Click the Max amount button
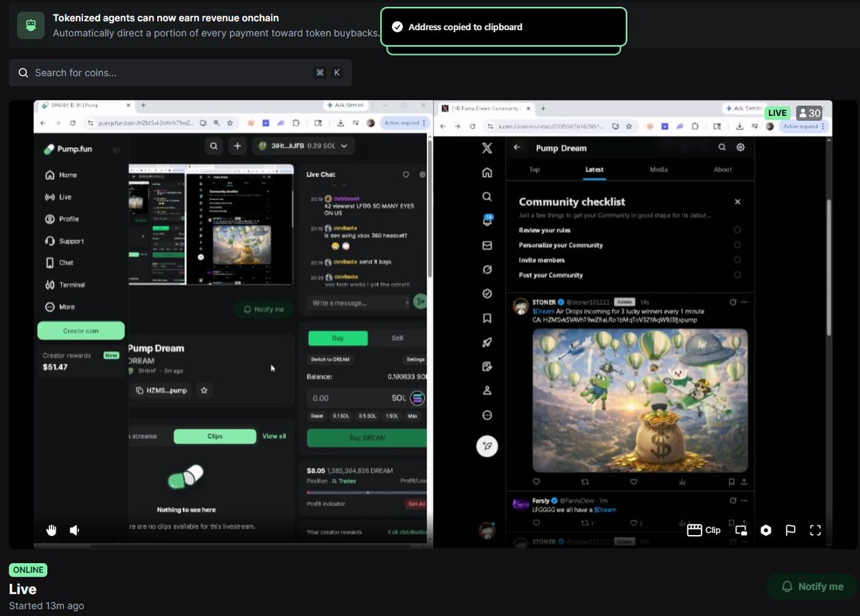 [413, 416]
